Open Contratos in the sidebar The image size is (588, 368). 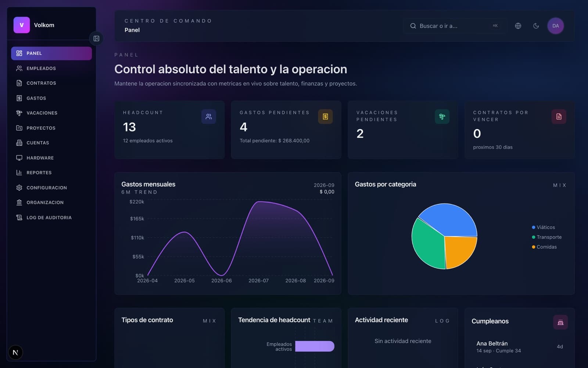(x=51, y=83)
